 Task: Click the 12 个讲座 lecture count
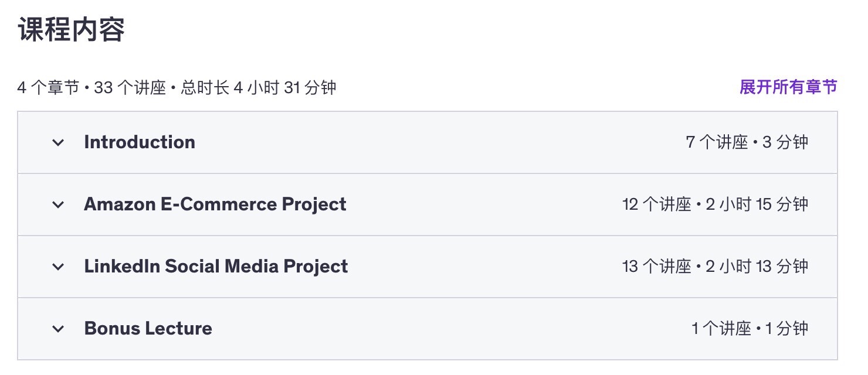click(656, 204)
